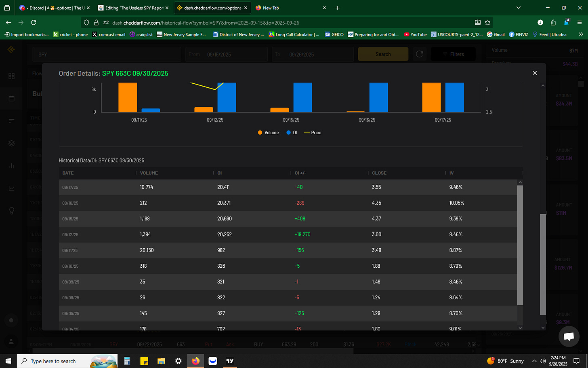Click the history table scrollbar thumb

coord(520,245)
